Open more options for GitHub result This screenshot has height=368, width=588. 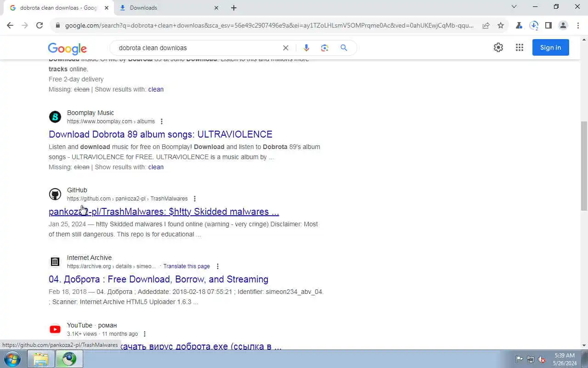(x=195, y=199)
